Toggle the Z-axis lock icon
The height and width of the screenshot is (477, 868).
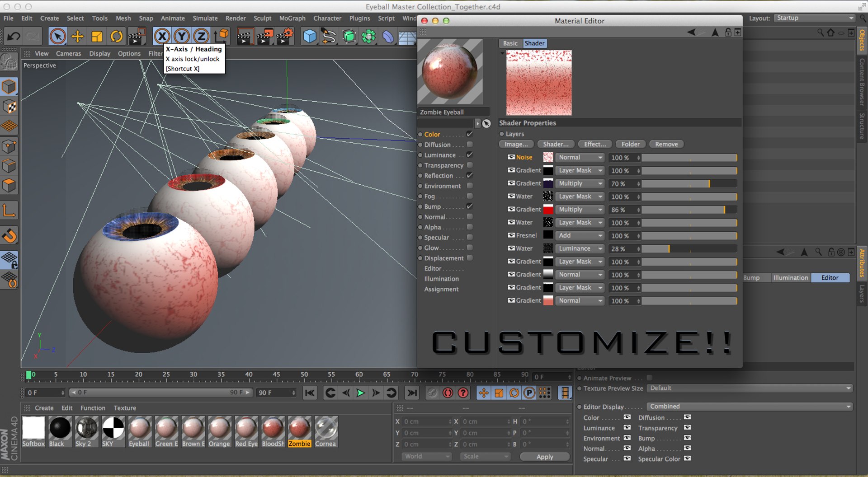[201, 36]
